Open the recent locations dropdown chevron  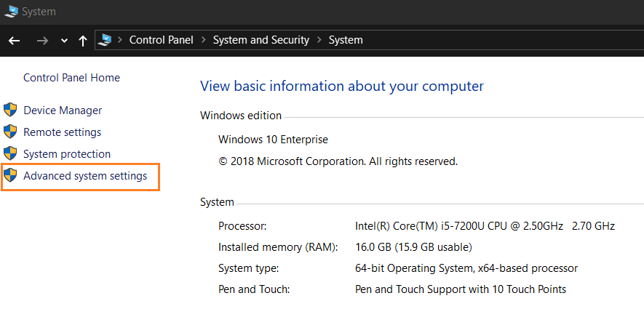[64, 41]
